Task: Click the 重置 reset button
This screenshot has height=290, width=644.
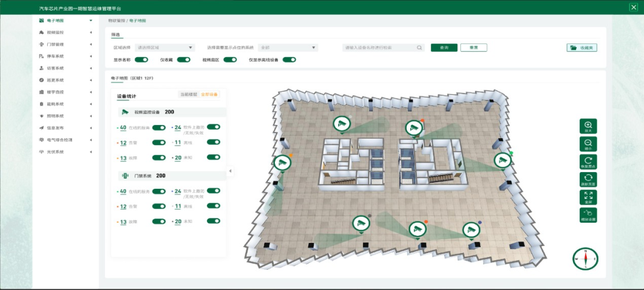Action: click(473, 48)
